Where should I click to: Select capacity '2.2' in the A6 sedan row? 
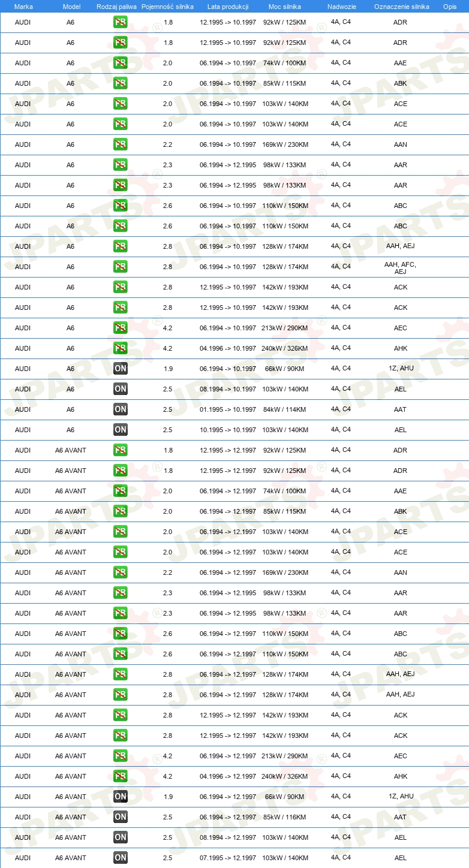168,144
